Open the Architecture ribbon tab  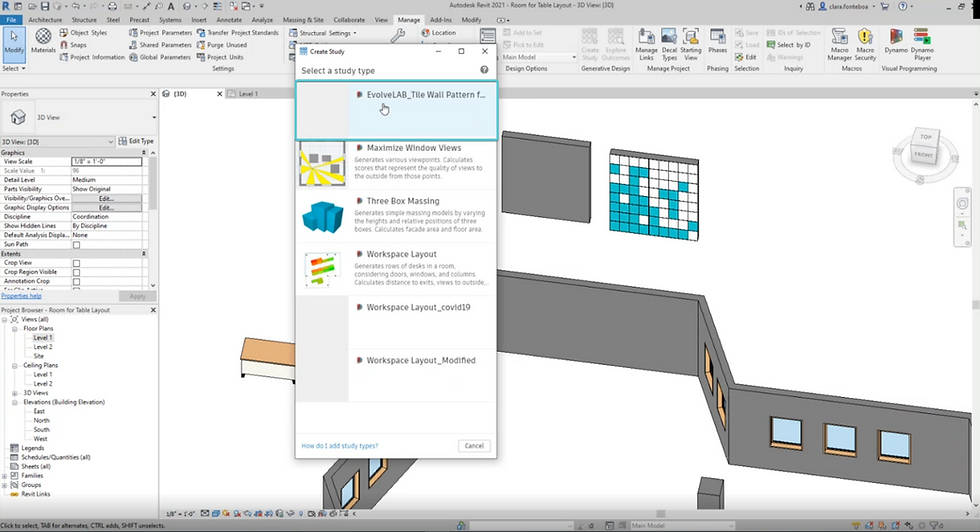[45, 20]
